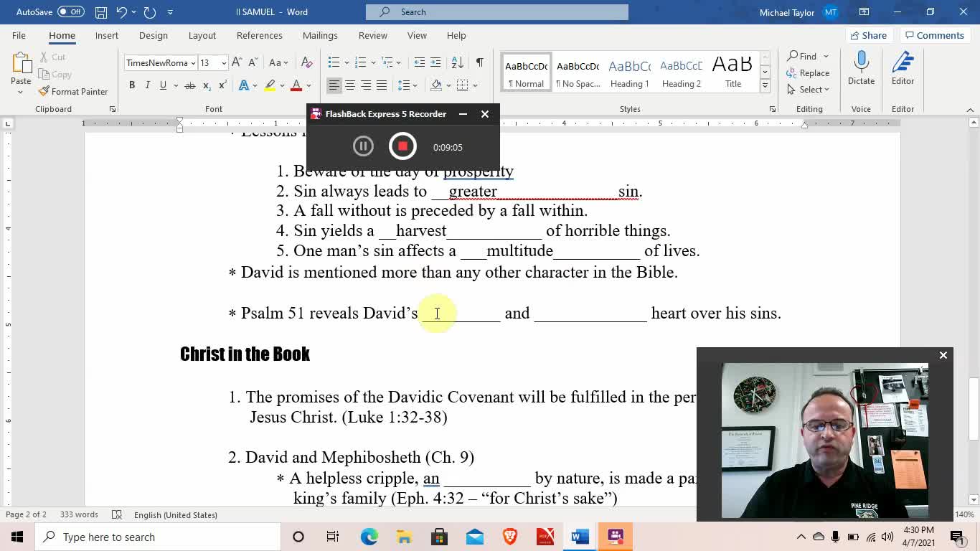Open Mail app from taskbar
This screenshot has width=980, height=551.
(x=475, y=537)
